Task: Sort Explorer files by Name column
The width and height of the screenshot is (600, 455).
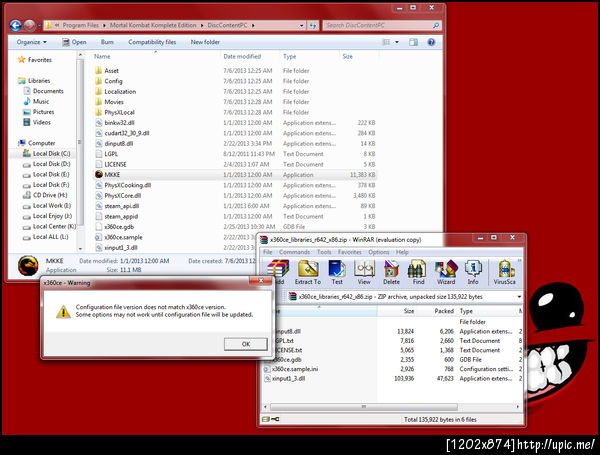Action: 102,56
